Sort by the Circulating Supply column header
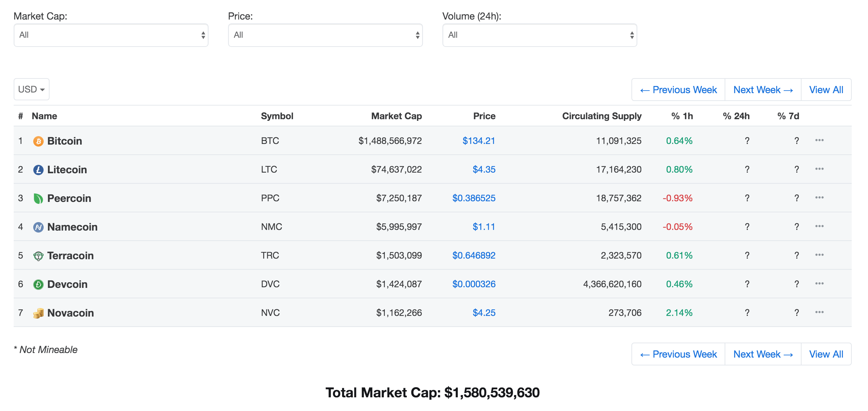 pyautogui.click(x=602, y=116)
